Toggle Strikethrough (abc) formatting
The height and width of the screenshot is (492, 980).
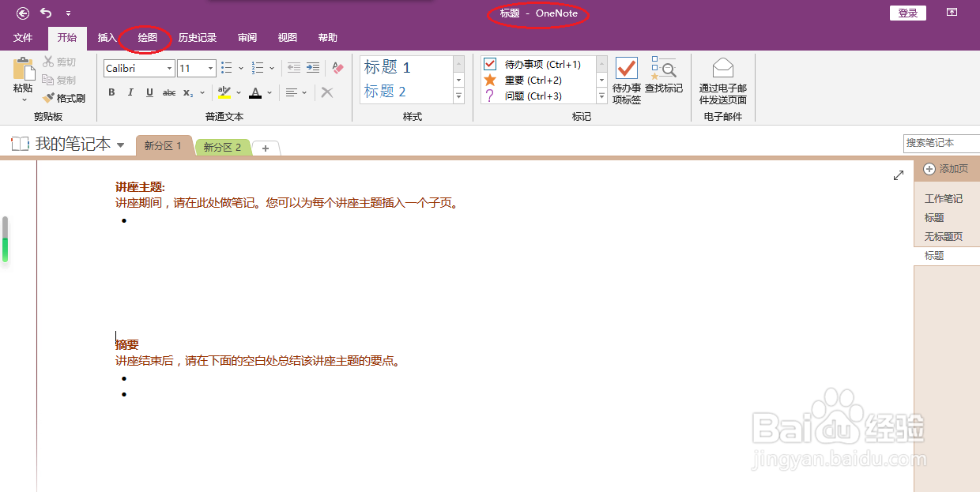click(x=169, y=92)
